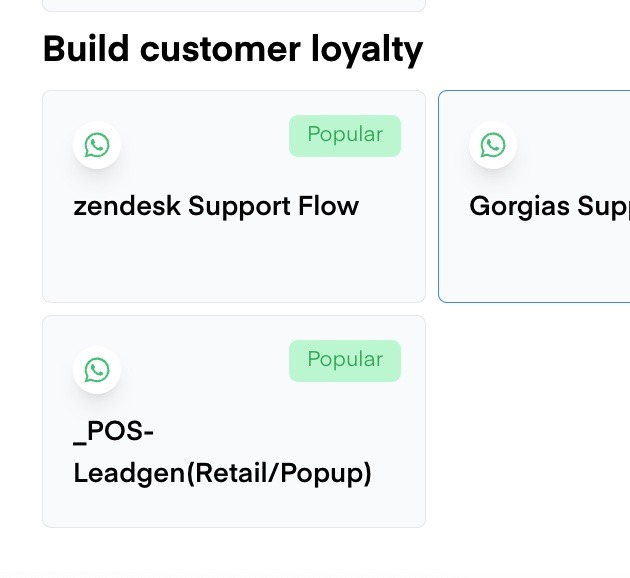Select the _POS-Leadgen(Retail/Popup) title text

pos(222,452)
